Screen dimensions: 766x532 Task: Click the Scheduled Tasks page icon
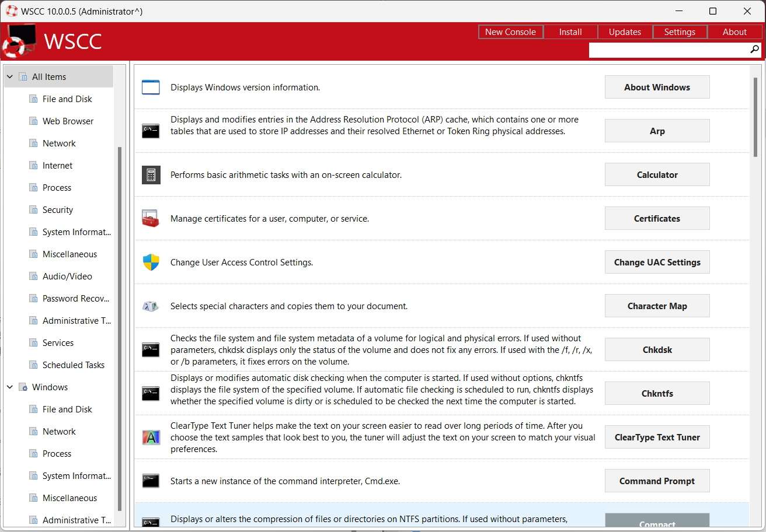pos(33,365)
